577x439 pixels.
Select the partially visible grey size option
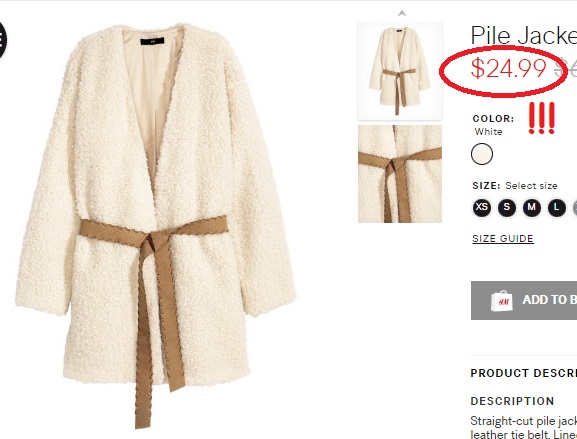click(x=575, y=208)
